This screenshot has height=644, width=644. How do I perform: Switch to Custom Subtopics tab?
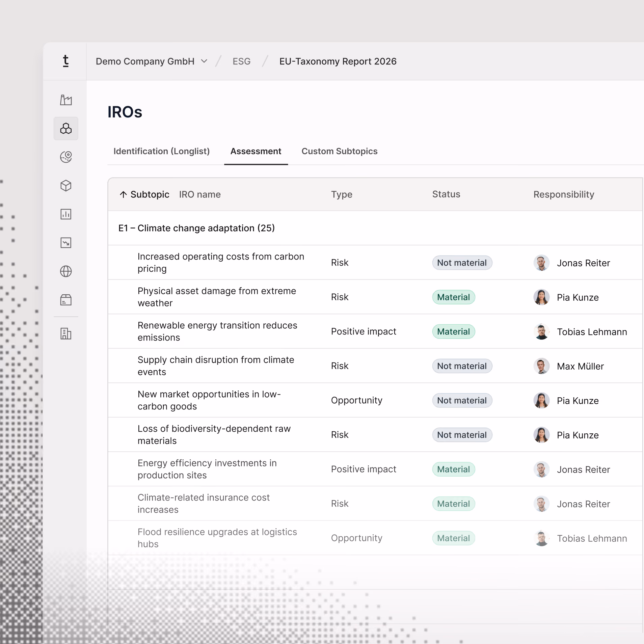pos(340,151)
